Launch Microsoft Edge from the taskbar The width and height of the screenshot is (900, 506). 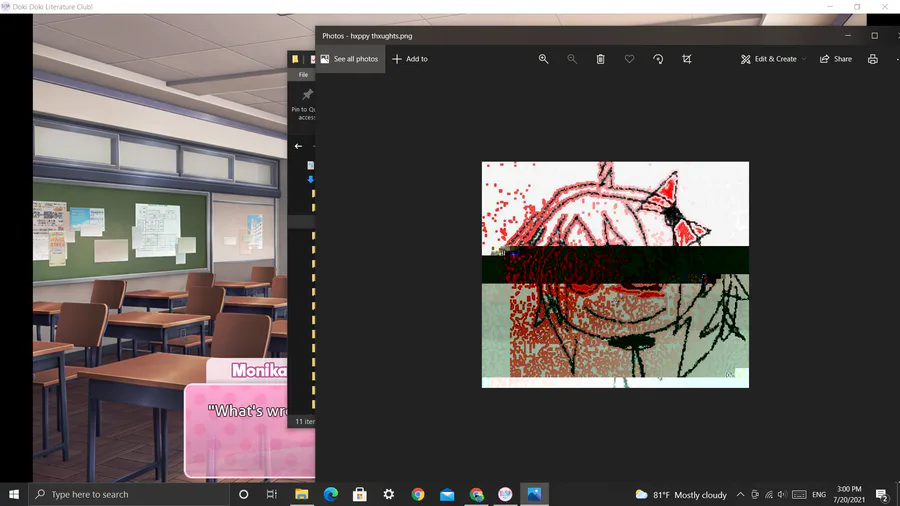[331, 494]
